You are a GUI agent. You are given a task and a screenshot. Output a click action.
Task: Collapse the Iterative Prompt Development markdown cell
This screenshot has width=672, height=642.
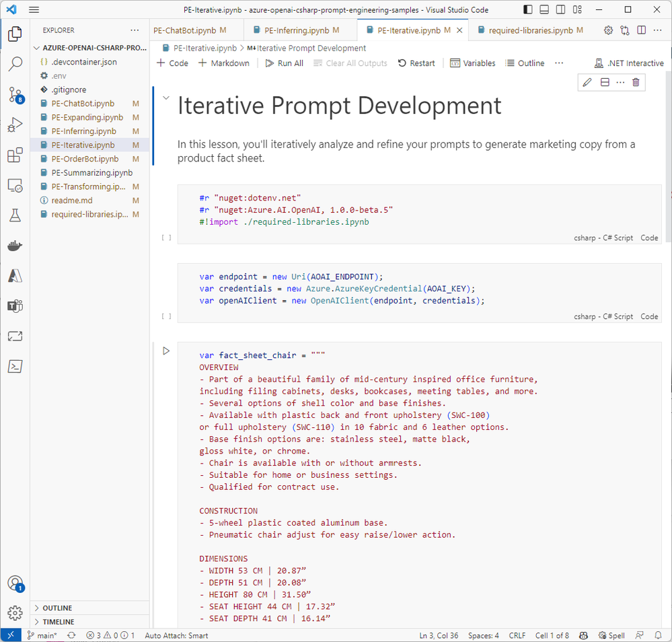(166, 98)
